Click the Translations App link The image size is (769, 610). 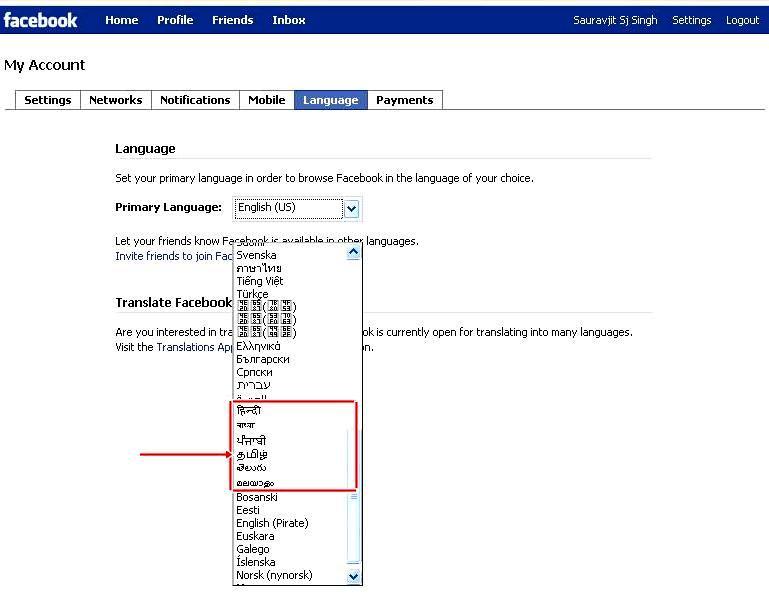coord(194,347)
